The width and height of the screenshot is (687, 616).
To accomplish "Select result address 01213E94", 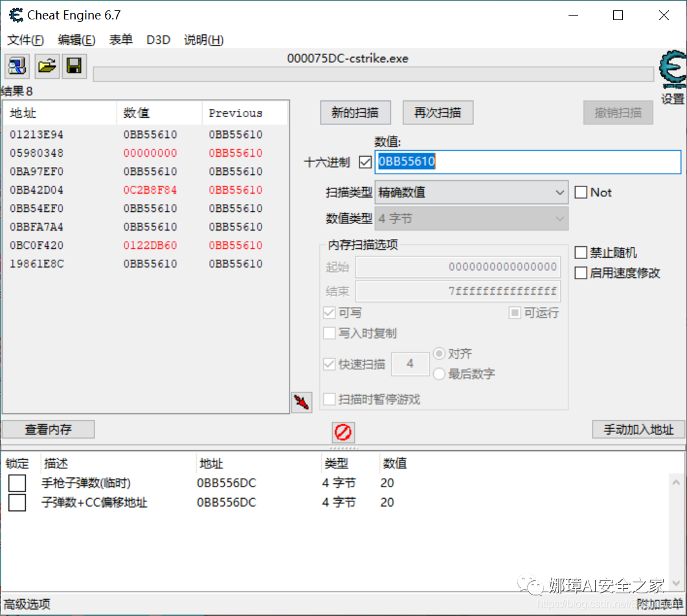I will [36, 135].
